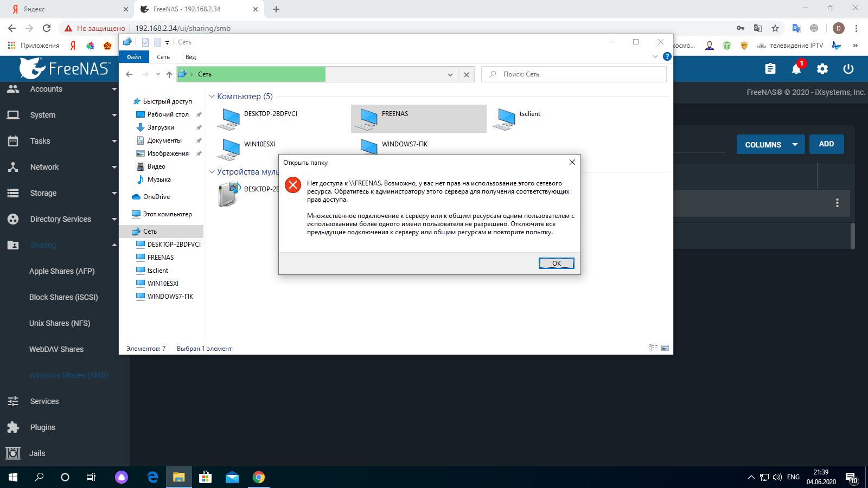Expand the Tasks menu in sidebar
The image size is (868, 488).
coord(65,141)
